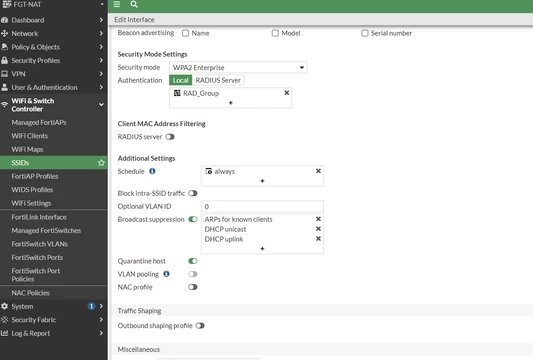Viewport: 533px width, 360px height.
Task: Open the FGT-NAT device dropdown arrow
Action: pyautogui.click(x=102, y=4)
